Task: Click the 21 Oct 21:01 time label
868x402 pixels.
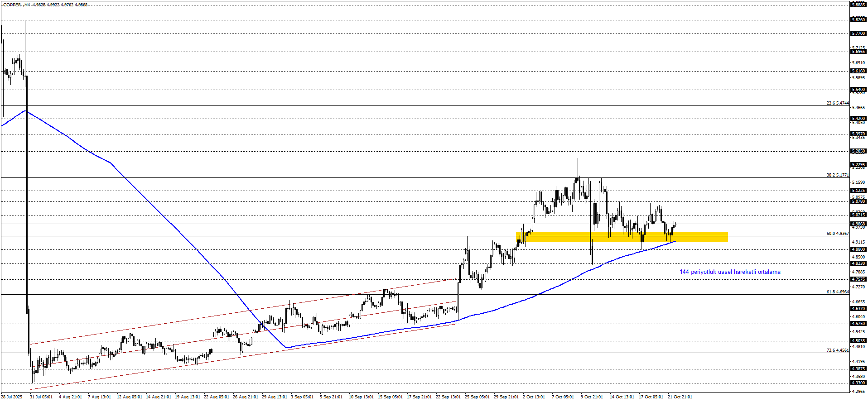Action: click(x=680, y=397)
